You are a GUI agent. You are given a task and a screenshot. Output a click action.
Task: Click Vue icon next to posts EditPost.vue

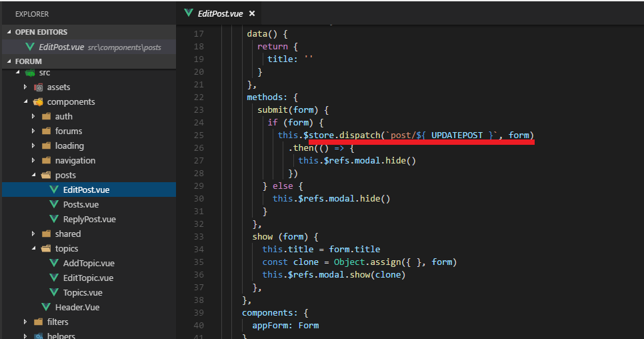[x=54, y=189]
